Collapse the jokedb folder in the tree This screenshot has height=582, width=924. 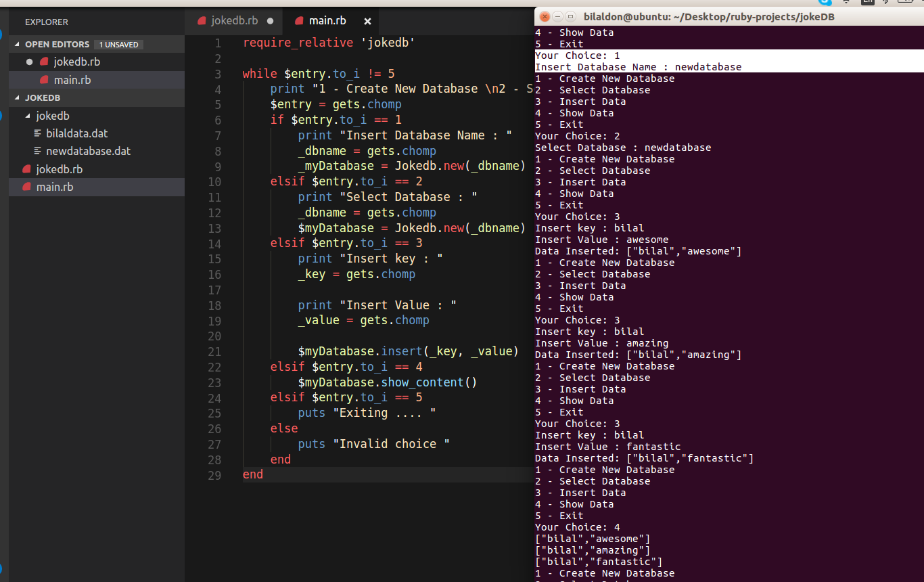pyautogui.click(x=28, y=116)
